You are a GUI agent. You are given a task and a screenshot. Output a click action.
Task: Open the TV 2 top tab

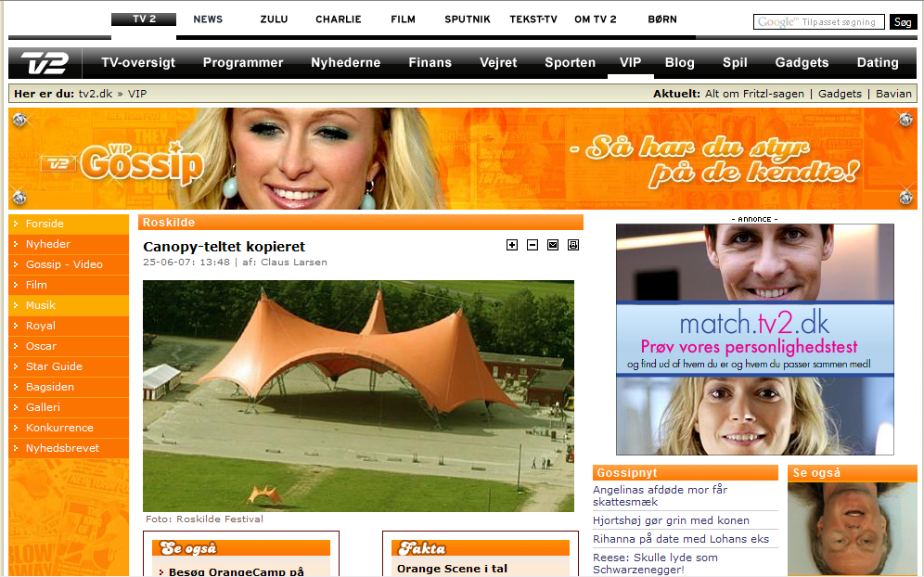point(144,19)
